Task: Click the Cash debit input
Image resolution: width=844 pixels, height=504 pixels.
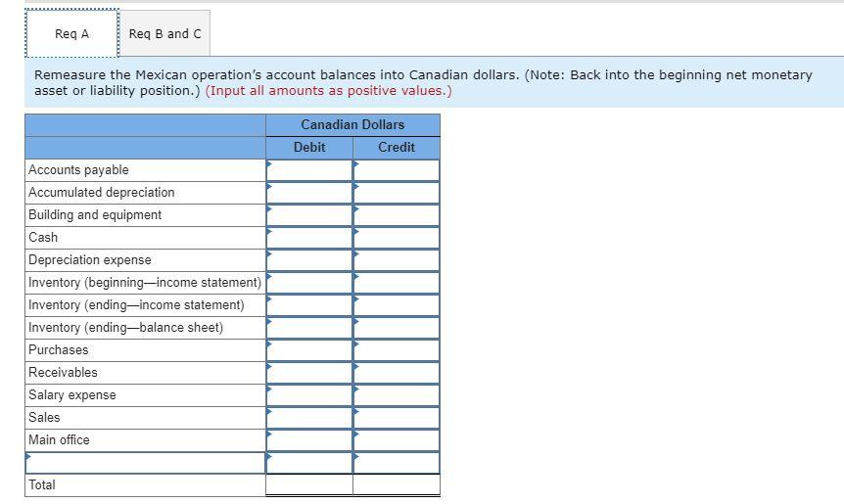Action: tap(309, 238)
